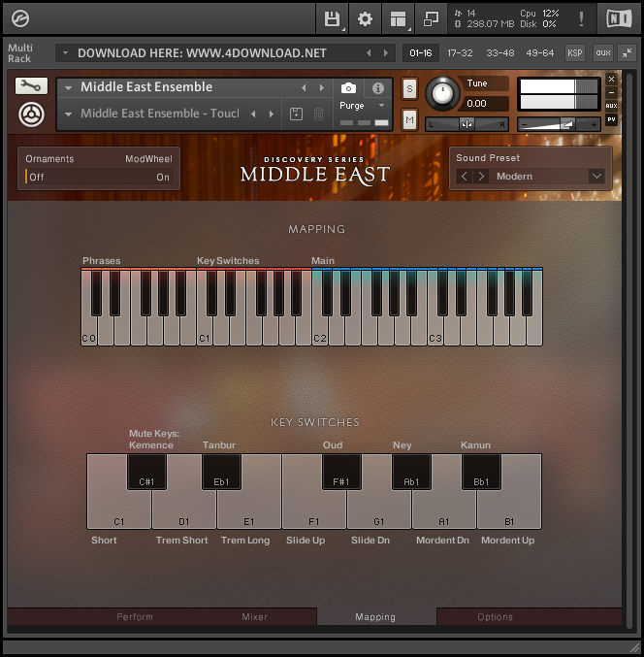Toggle Solo S button
The image size is (644, 657).
tap(409, 89)
